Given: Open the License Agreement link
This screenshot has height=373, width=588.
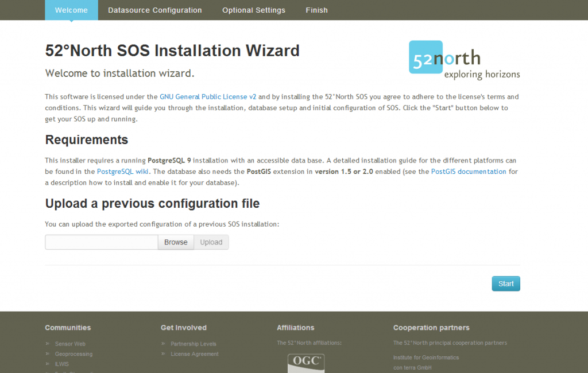Looking at the screenshot, I should (x=195, y=354).
